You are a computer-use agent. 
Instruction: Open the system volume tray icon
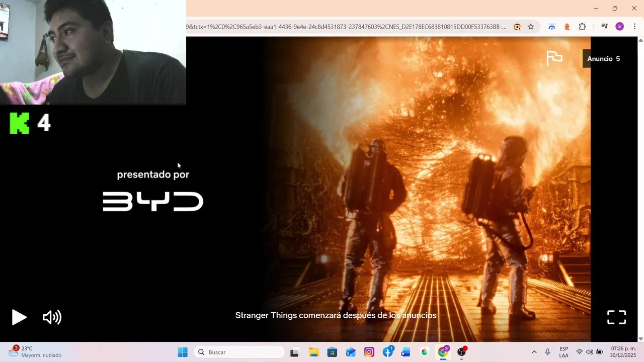pos(590,352)
